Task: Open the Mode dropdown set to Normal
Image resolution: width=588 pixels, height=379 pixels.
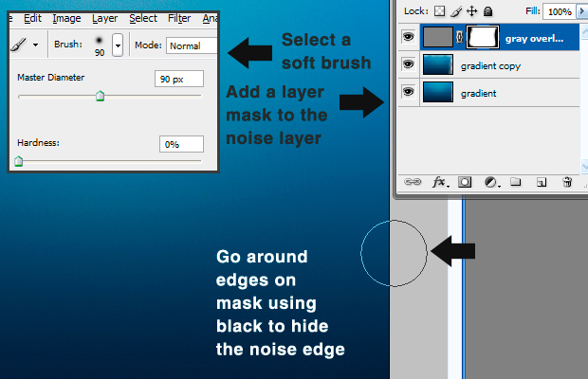Action: pos(192,45)
